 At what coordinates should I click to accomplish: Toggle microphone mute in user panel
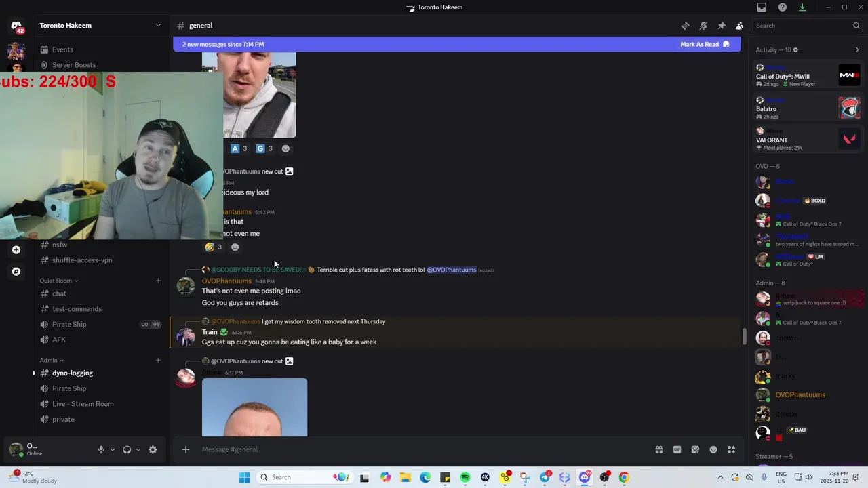pos(101,449)
